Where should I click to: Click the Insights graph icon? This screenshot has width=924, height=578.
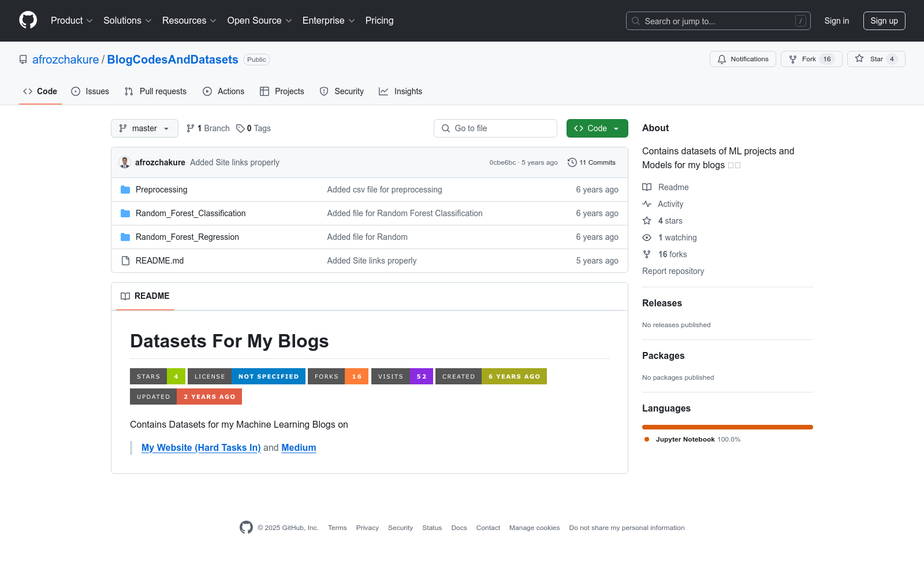click(x=383, y=91)
